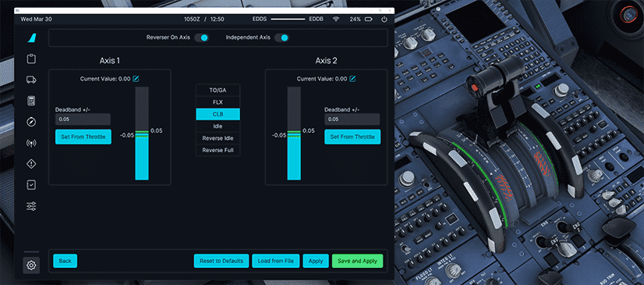
Task: Select the Reverse Idle detent tab
Action: 218,138
